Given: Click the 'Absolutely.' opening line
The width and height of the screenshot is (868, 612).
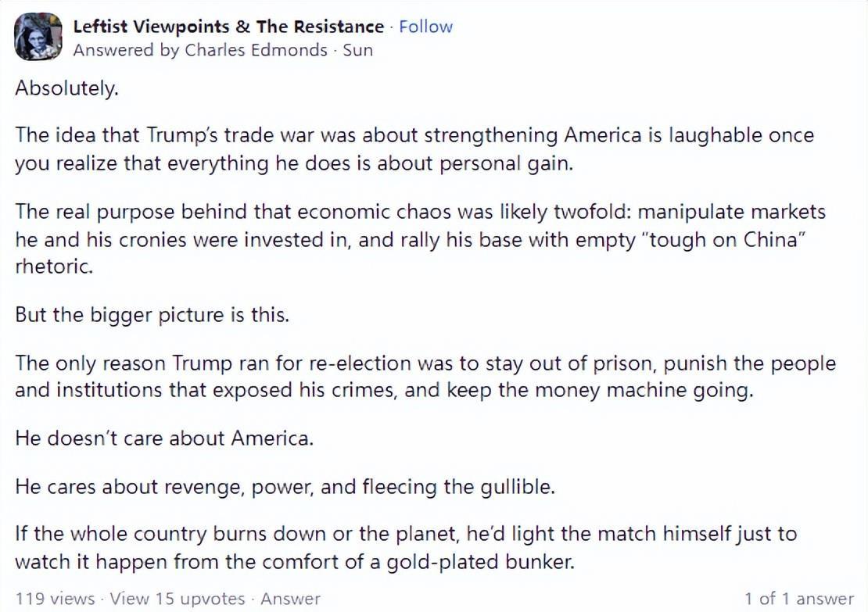Looking at the screenshot, I should pos(66,88).
